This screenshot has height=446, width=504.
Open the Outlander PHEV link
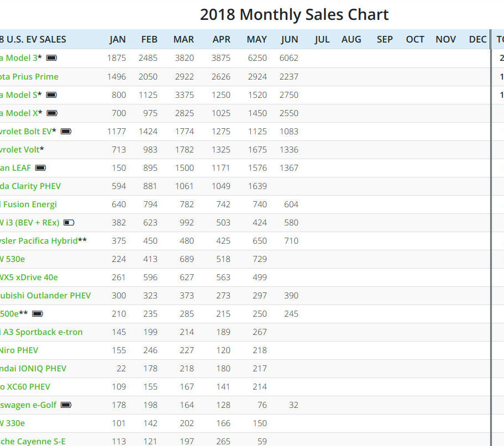coord(45,296)
